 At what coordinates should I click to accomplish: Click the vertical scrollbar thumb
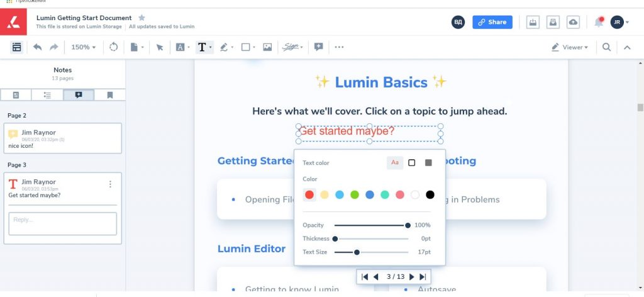(640, 107)
